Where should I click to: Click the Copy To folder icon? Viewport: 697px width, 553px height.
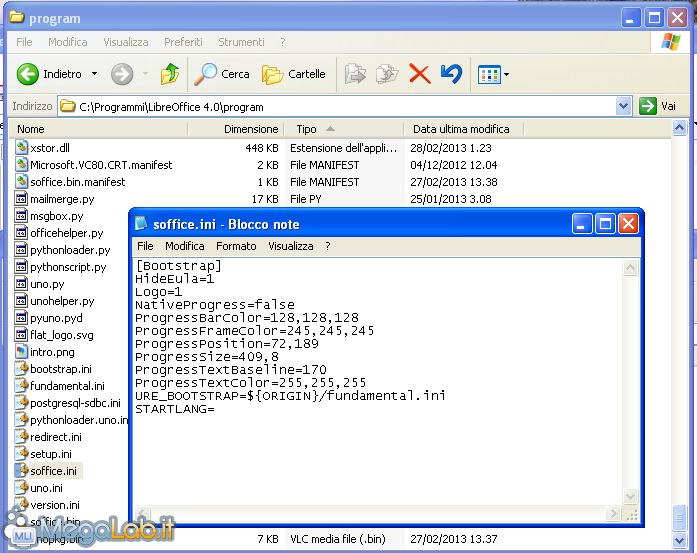point(387,74)
